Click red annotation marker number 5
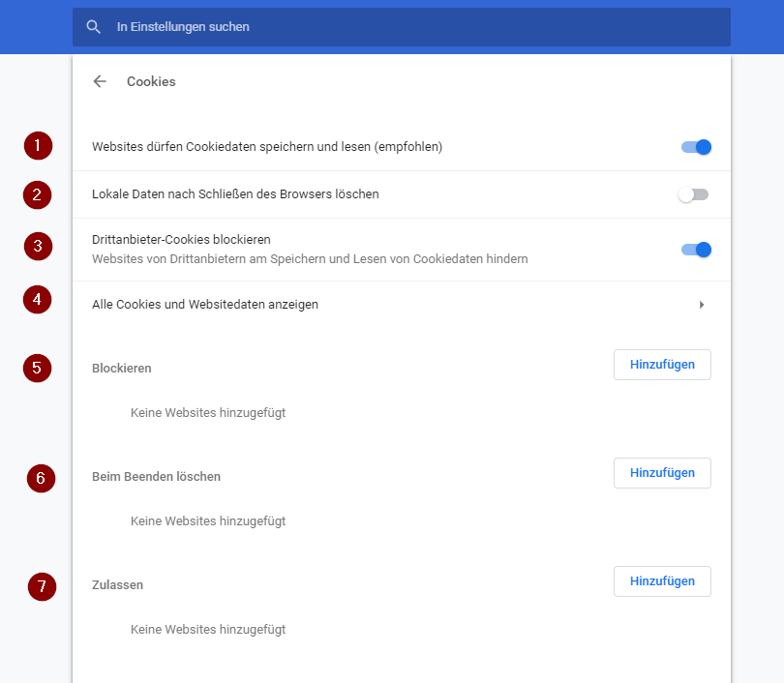784x683 pixels. click(x=37, y=369)
